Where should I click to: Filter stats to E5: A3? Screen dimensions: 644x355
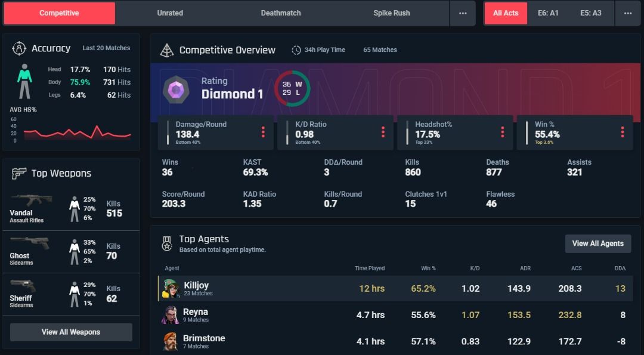pyautogui.click(x=590, y=13)
